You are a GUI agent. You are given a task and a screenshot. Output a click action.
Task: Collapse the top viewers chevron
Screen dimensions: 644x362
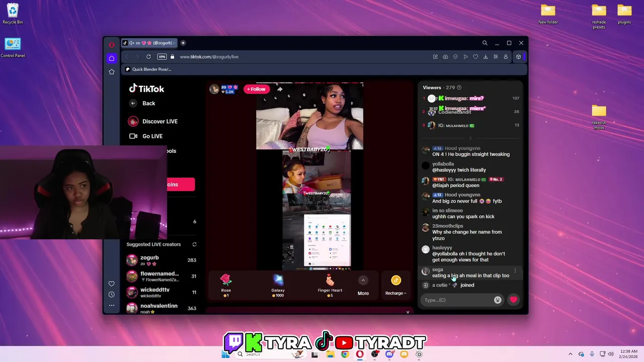[470, 138]
